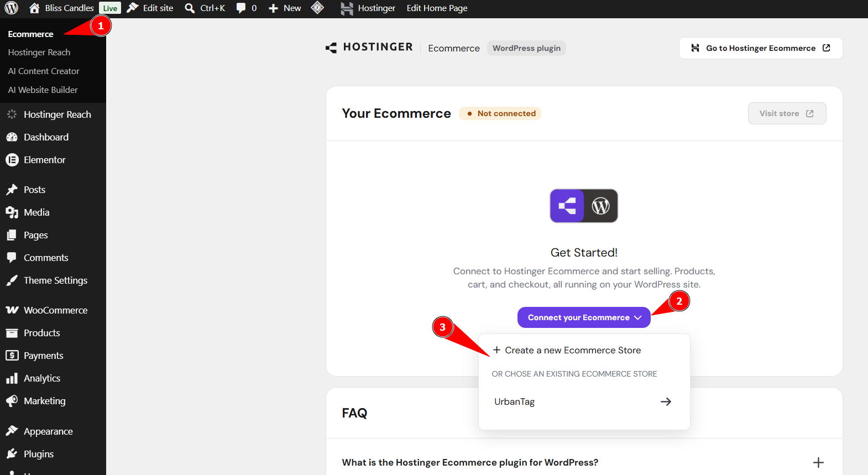Screen dimensions: 868x475
Task: Click the Plugins plug icon
Action: tap(12, 454)
